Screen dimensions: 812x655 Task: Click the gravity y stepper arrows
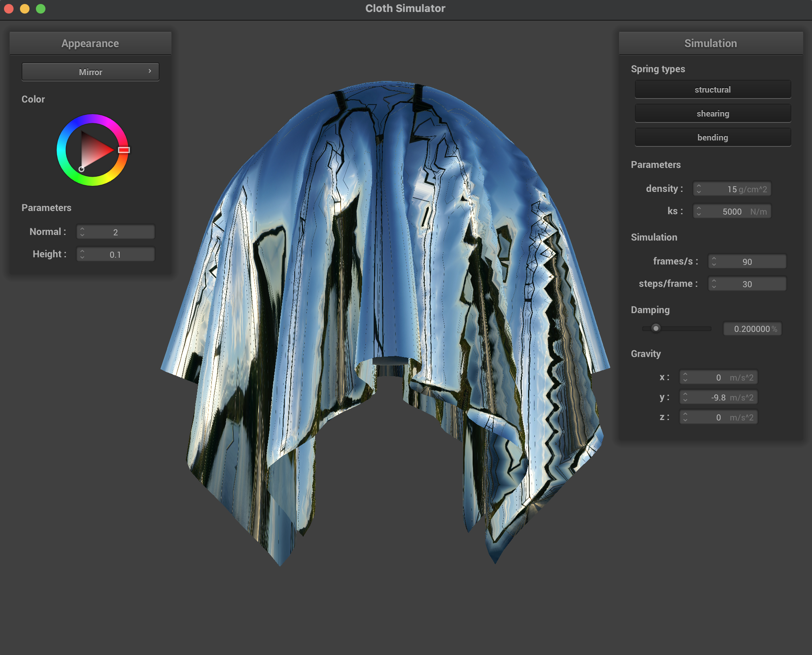[685, 397]
